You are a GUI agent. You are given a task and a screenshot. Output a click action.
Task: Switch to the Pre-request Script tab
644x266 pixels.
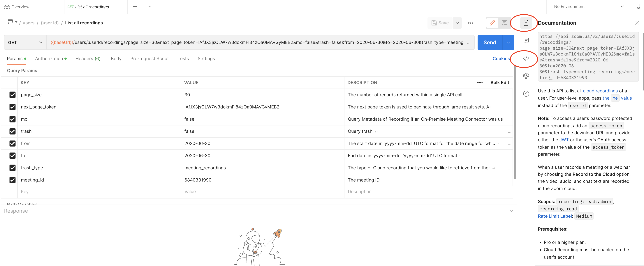coord(149,59)
